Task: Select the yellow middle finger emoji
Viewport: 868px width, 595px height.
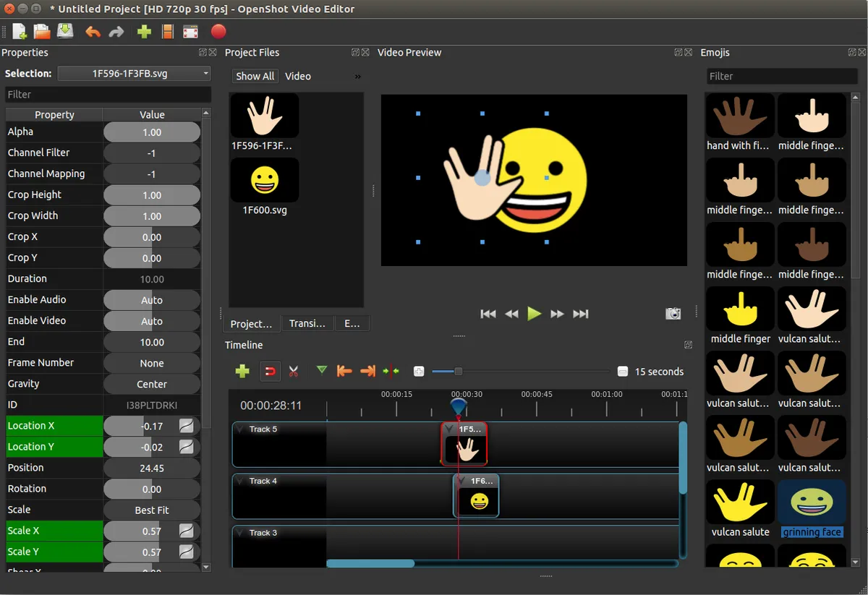Action: click(x=741, y=315)
